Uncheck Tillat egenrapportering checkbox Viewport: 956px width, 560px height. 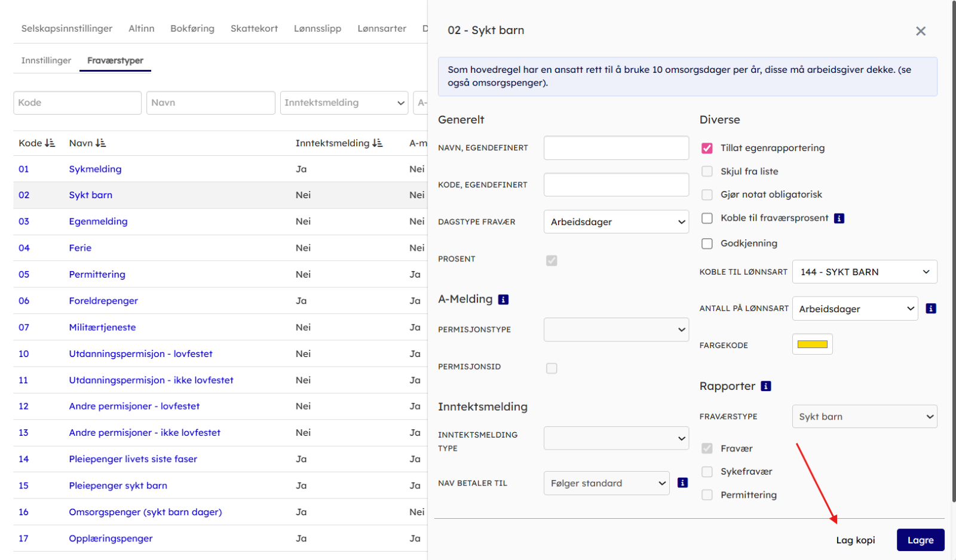707,148
